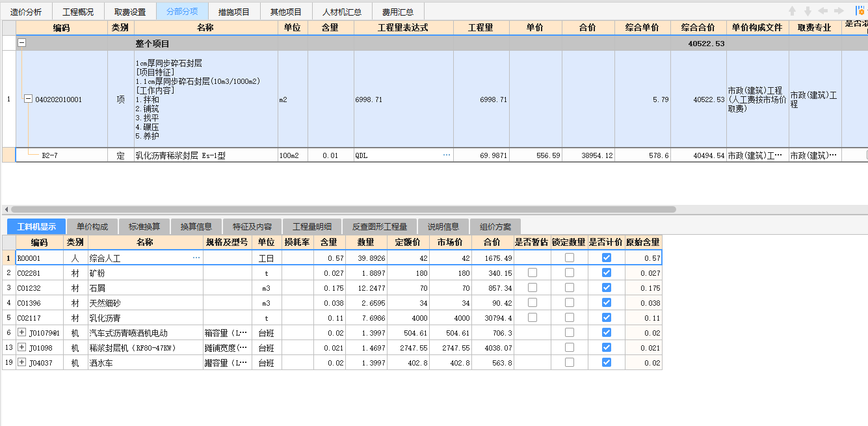Click the 工程量表达式 column header
This screenshot has height=426, width=868.
[404, 28]
